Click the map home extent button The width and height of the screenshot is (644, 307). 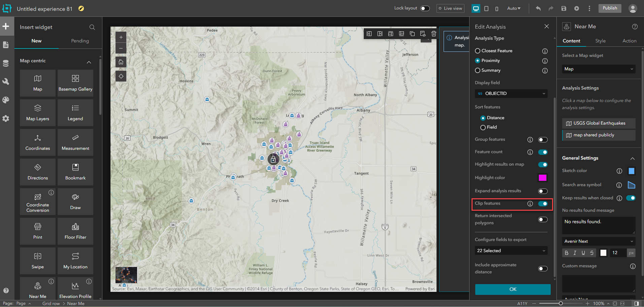121,62
